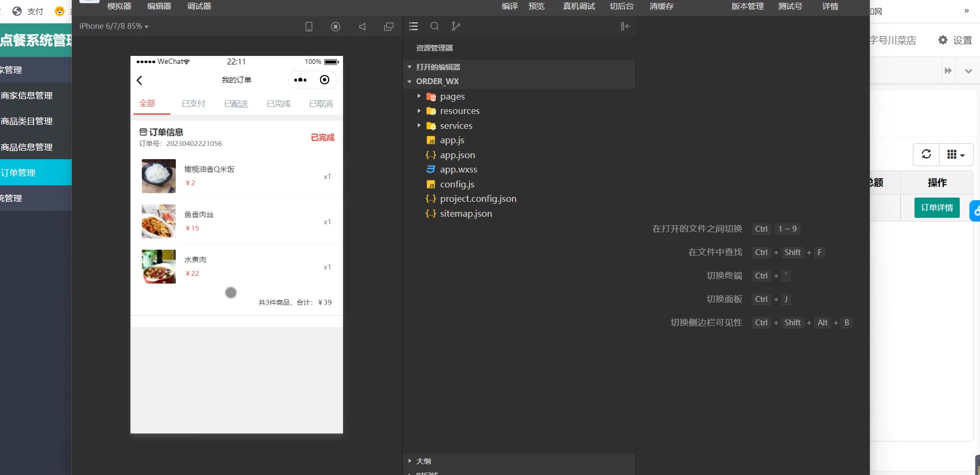980x475 pixels.
Task: Click the 清缓存 button
Action: [x=661, y=6]
